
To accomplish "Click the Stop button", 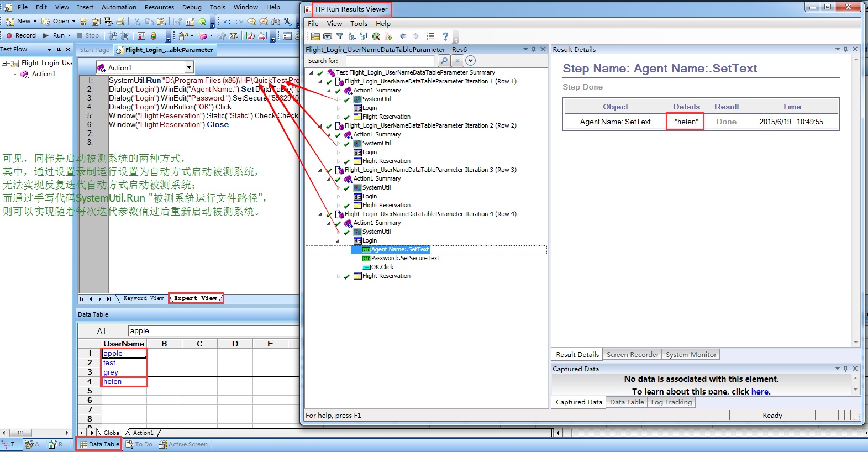I will (87, 36).
